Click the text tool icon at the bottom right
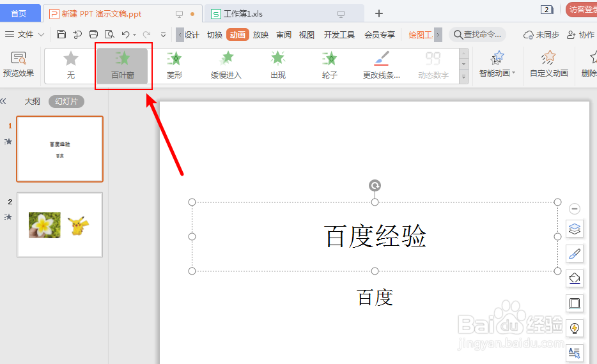 [x=575, y=353]
